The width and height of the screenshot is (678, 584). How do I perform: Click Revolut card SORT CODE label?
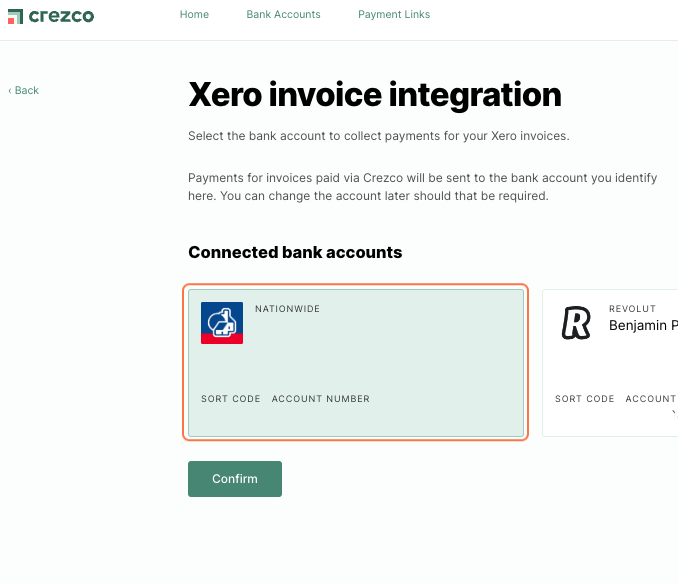pos(585,399)
